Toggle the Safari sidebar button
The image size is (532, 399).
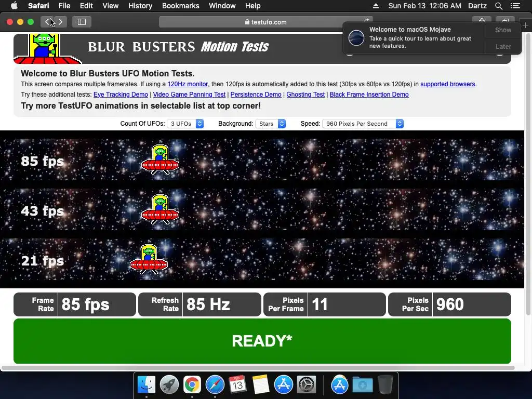pos(82,22)
